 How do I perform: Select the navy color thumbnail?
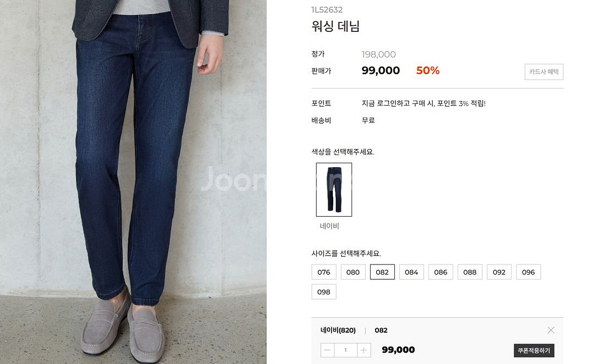pyautogui.click(x=334, y=189)
